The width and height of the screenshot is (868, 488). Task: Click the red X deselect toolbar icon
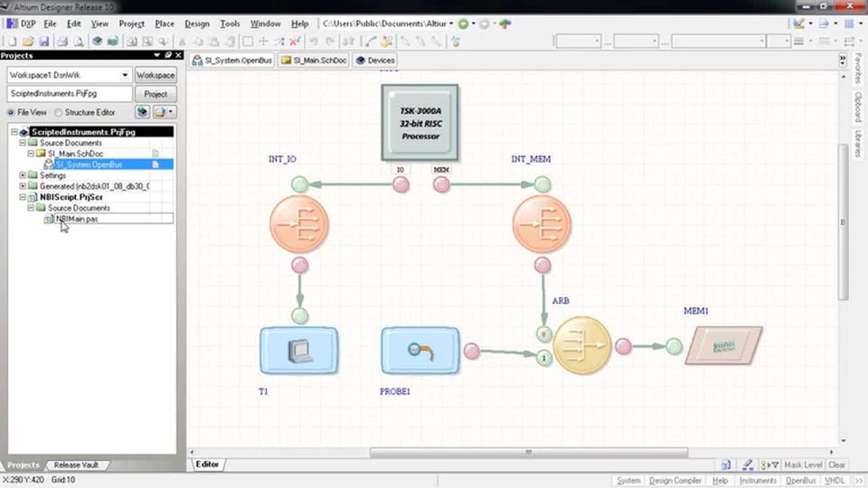coord(295,42)
